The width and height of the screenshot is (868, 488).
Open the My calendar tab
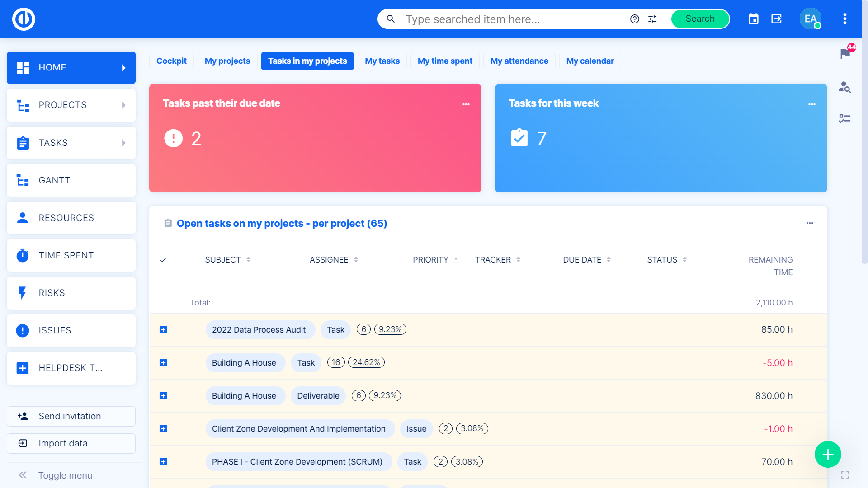click(x=590, y=61)
